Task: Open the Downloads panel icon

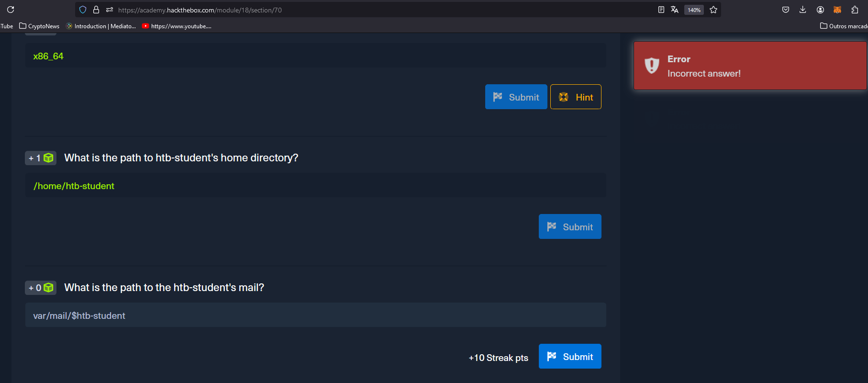Action: coord(803,10)
